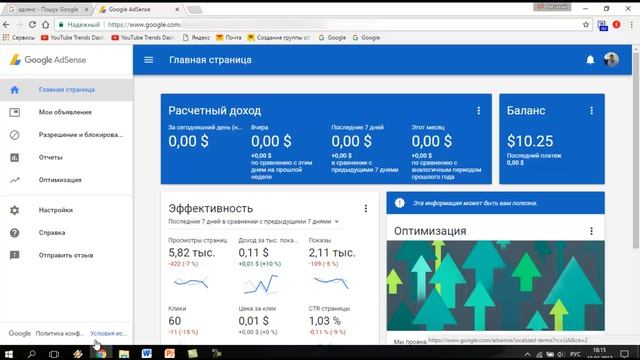Go to the browser home page
This screenshot has height=360, width=640.
click(46, 24)
